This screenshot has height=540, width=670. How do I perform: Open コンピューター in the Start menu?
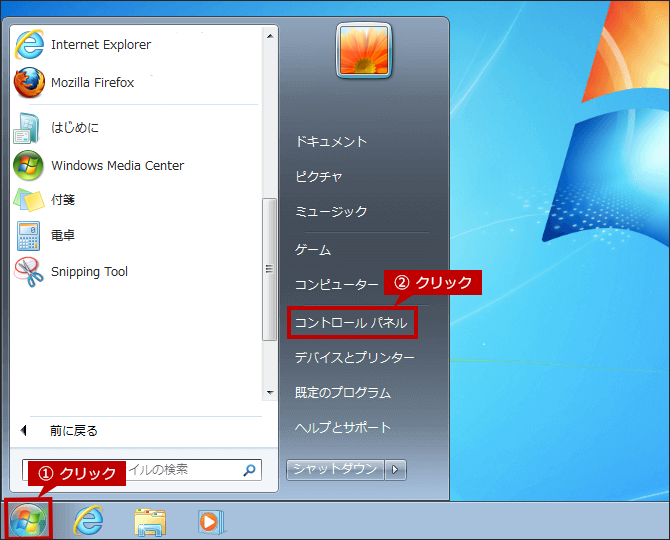(x=337, y=284)
